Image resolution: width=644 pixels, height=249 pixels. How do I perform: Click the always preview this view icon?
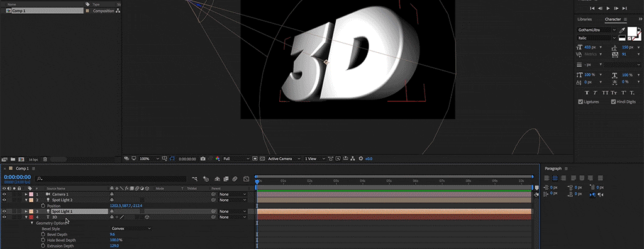tap(126, 158)
